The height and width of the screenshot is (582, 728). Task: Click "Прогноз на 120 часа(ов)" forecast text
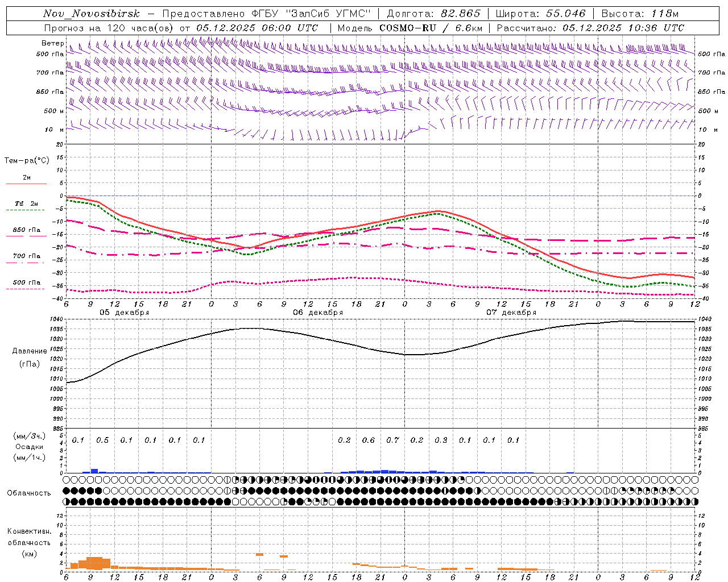109,28
